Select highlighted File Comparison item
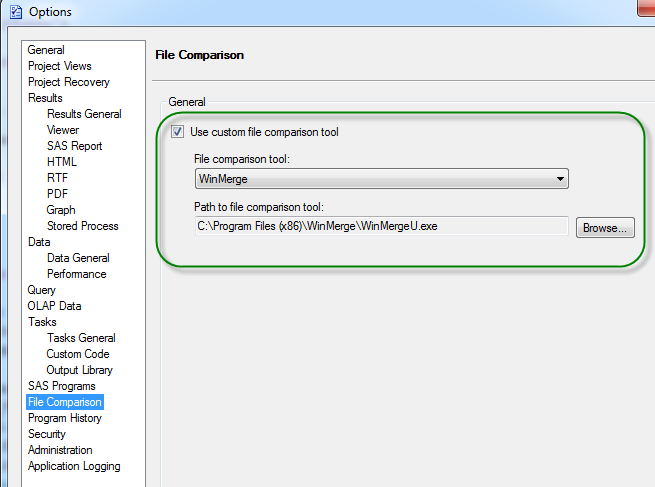 (x=65, y=402)
